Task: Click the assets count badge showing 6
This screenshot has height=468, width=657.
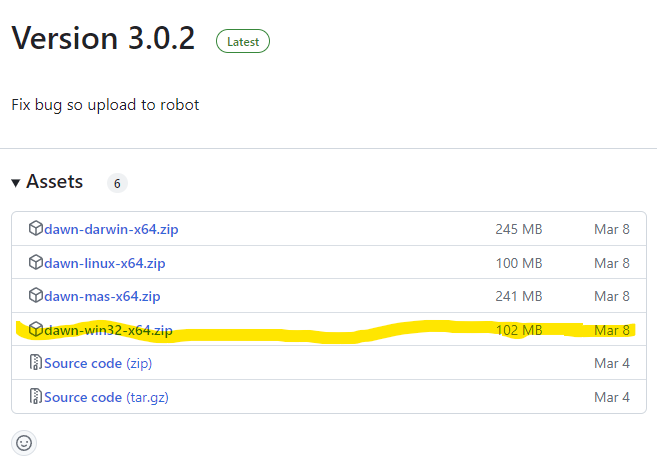Action: click(117, 183)
